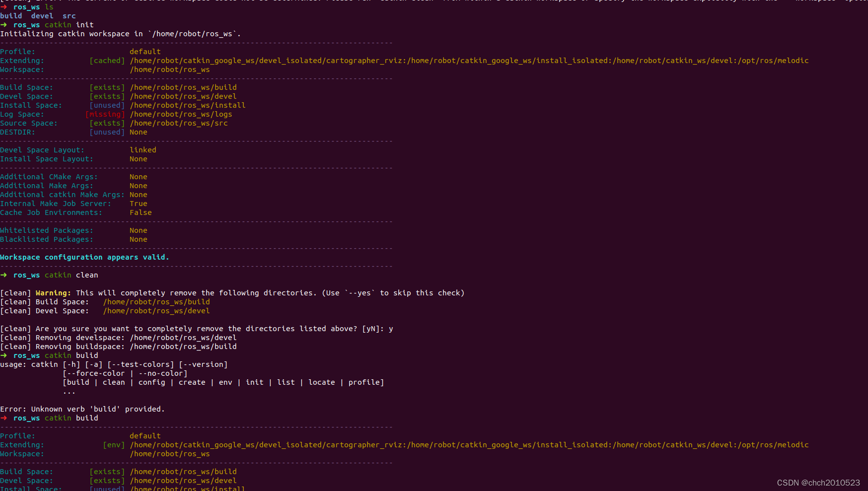Click the correct 'catkin build' command

click(x=72, y=418)
